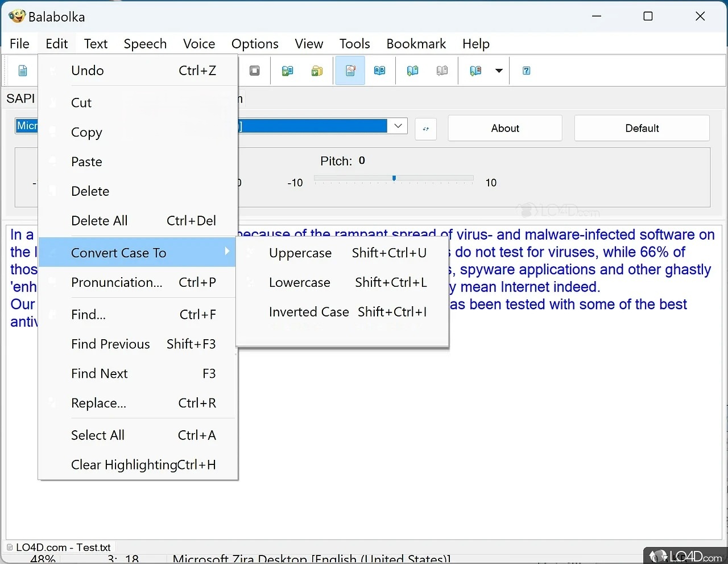Screen dimensions: 728x564
Task: Click the Pitch slider handle
Action: 394,179
